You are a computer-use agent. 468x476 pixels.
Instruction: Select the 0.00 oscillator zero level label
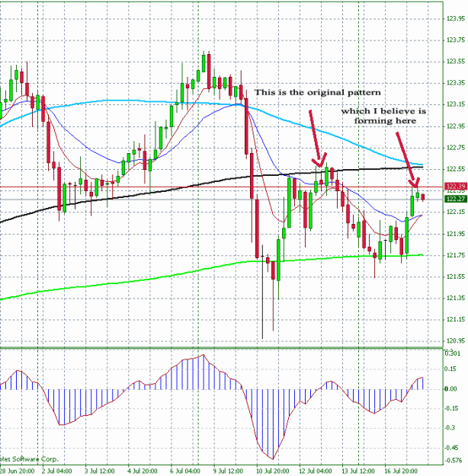pos(450,389)
